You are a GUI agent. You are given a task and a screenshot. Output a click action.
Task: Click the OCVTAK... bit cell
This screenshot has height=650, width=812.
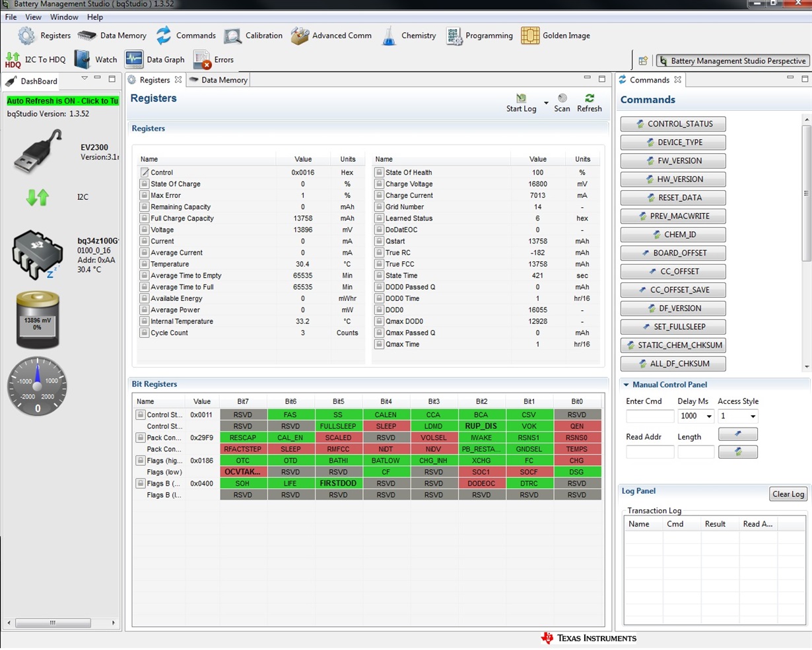point(243,472)
